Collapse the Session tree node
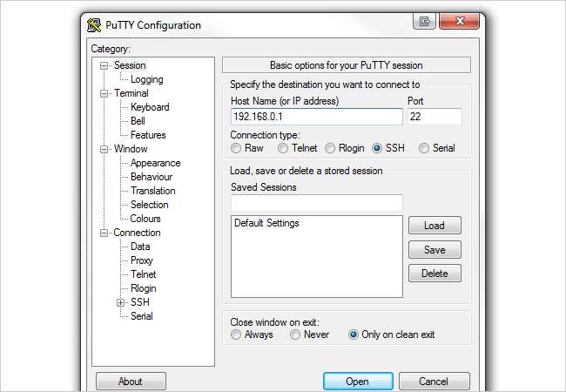The height and width of the screenshot is (392, 566). [104, 65]
